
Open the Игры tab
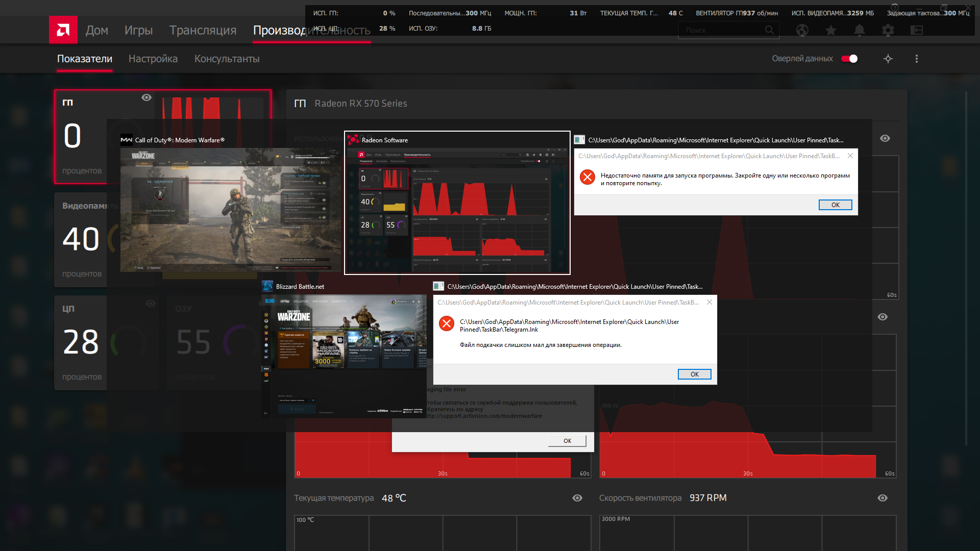[138, 30]
